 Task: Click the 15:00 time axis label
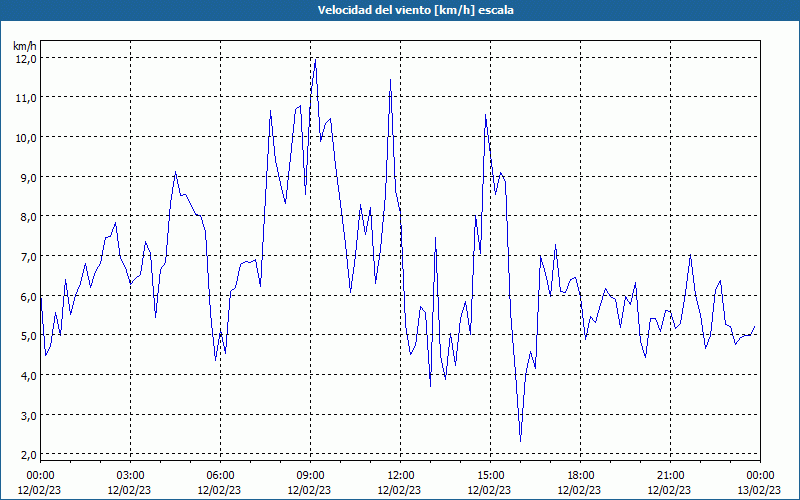pos(490,476)
